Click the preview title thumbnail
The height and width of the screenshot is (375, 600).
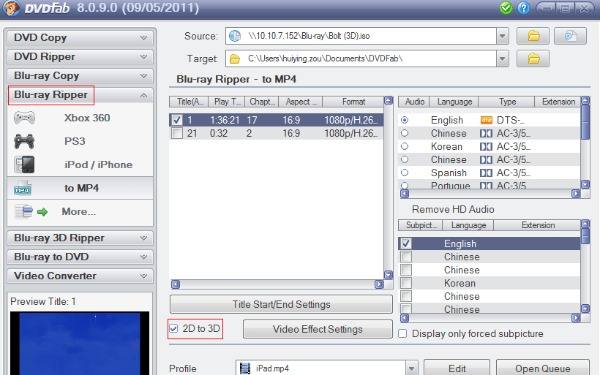tap(80, 343)
